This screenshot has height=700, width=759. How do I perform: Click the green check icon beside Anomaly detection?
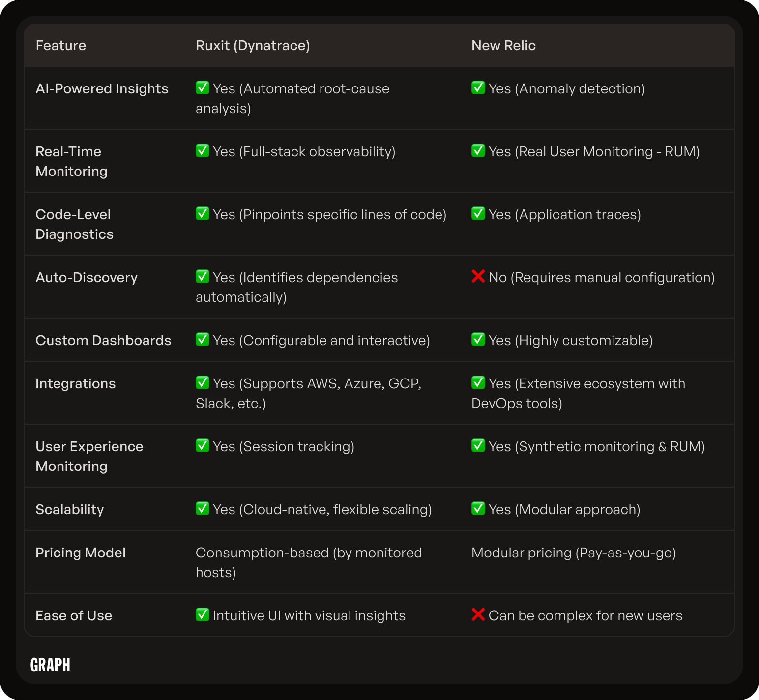[x=478, y=87]
